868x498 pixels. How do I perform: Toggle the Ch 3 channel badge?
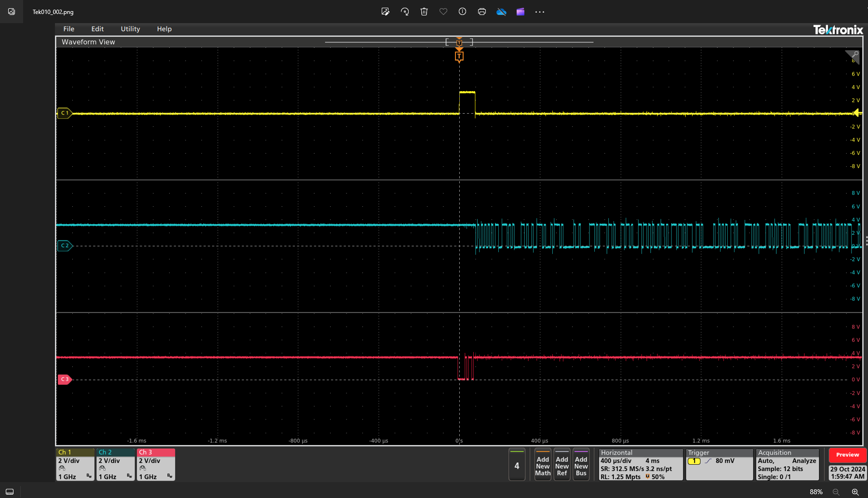click(156, 464)
